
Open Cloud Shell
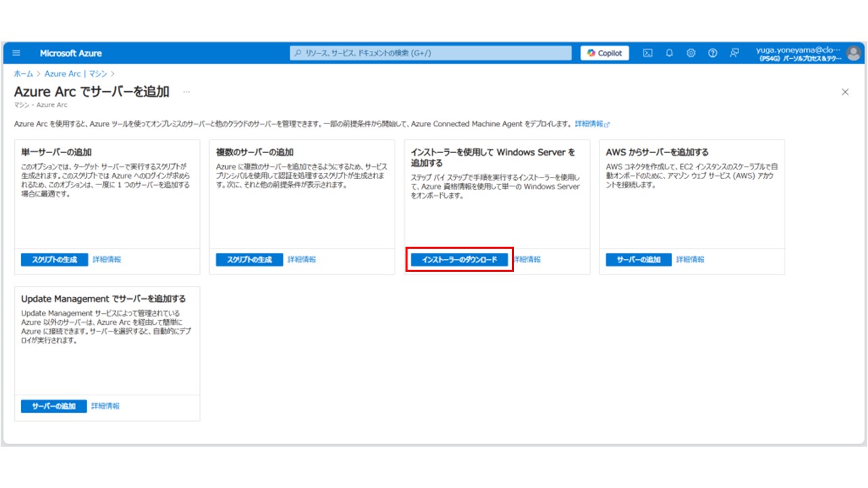[648, 53]
